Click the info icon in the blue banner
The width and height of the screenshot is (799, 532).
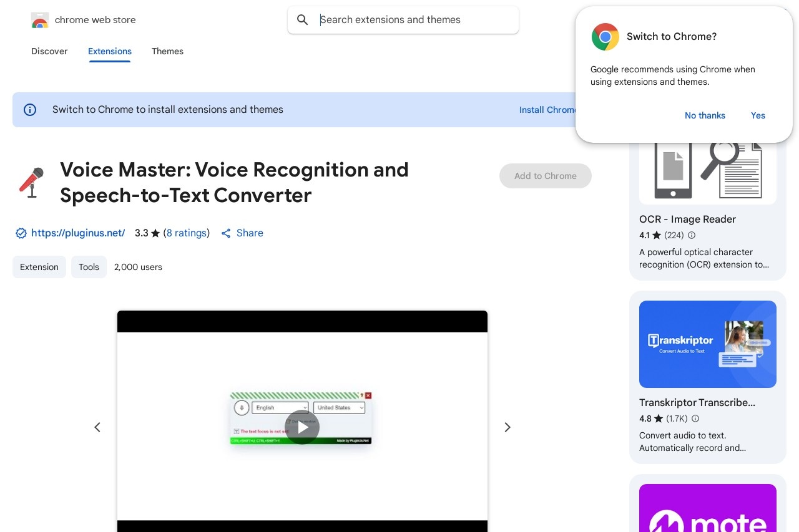point(30,110)
